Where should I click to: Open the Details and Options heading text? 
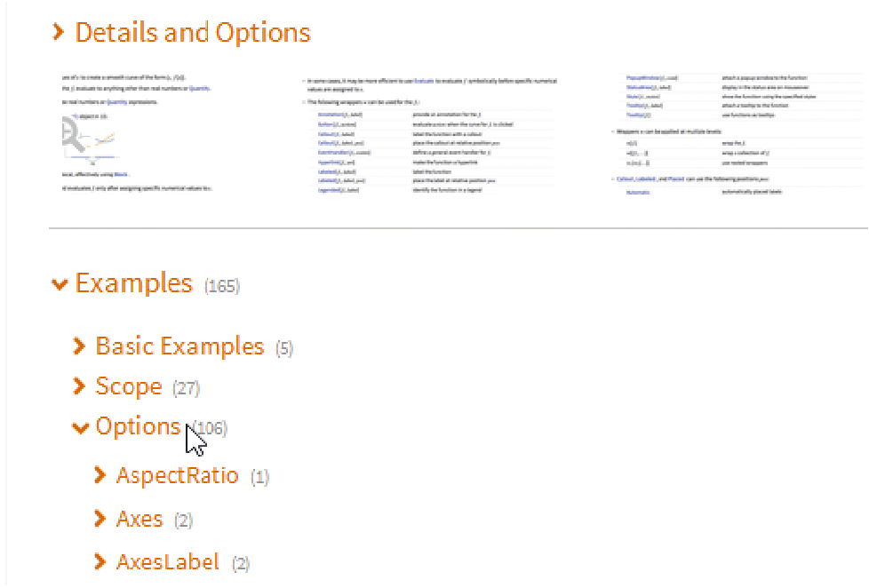click(193, 33)
